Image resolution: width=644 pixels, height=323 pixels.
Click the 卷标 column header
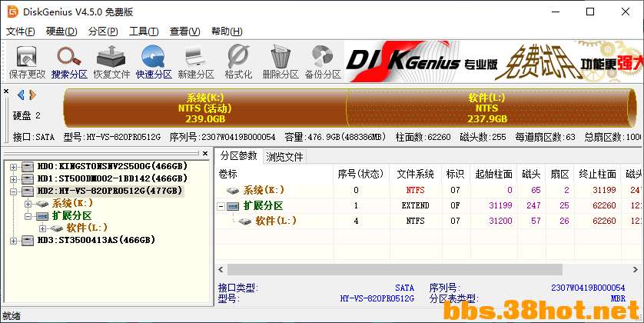point(274,175)
